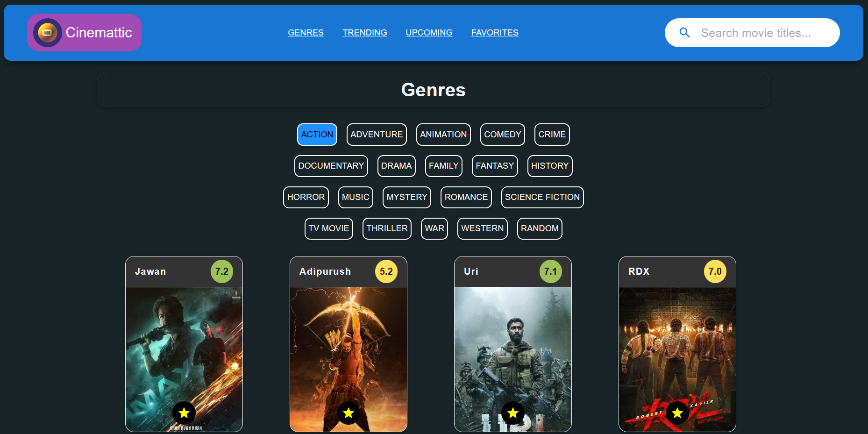Click RDX's 7.0 rating badge

[715, 271]
